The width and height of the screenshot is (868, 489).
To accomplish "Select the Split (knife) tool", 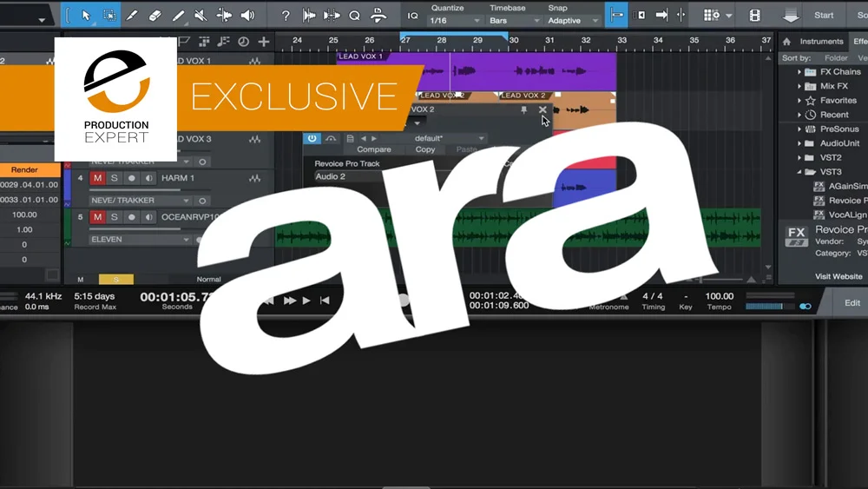I will click(x=132, y=16).
